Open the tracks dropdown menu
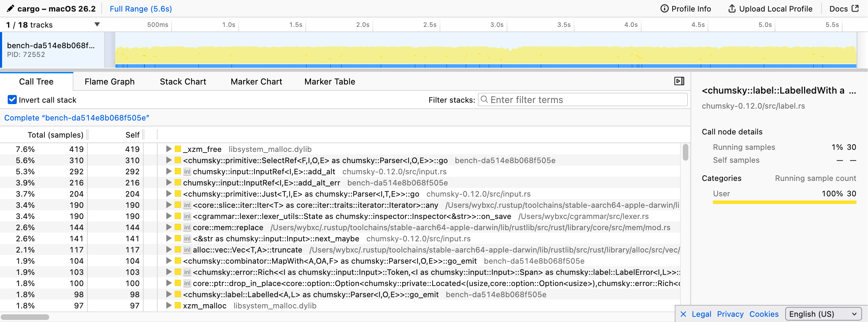Screen dimensions: 868x322 (97, 24)
